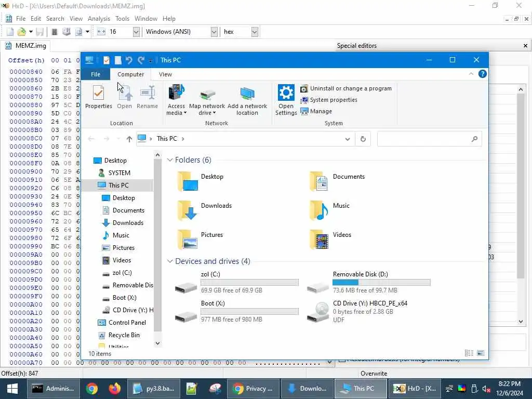532x399 pixels.
Task: Open Windows (ANSI) encoding dropdown
Action: click(214, 32)
